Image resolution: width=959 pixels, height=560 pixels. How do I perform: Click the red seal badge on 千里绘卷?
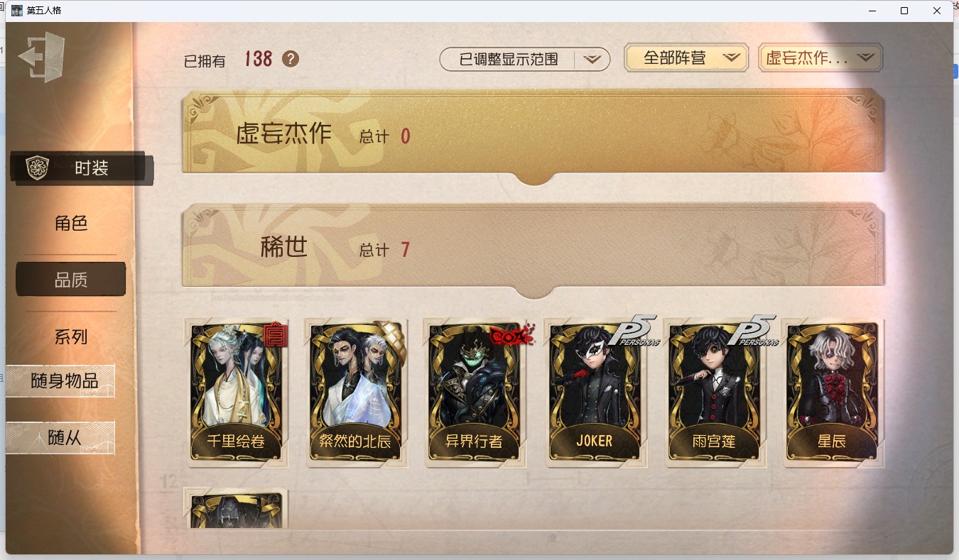pos(276,335)
